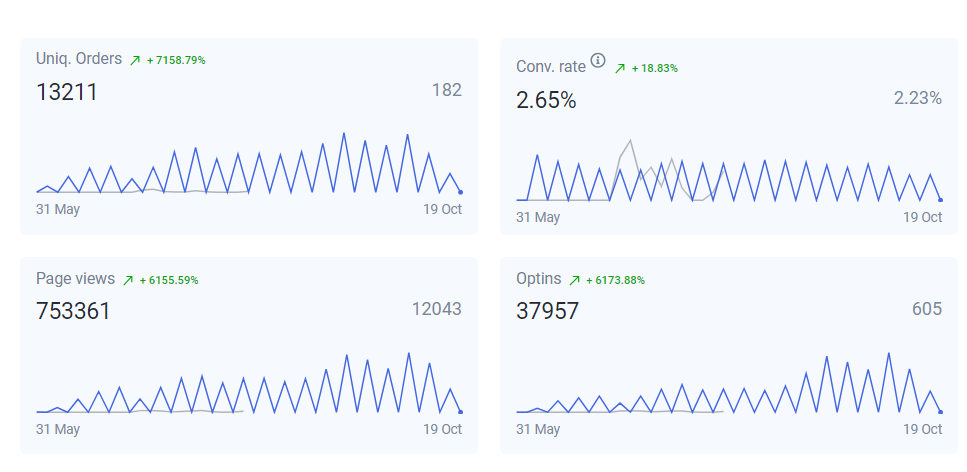Click the previous optins value 605
The width and height of the screenshot is (967, 472).
tap(927, 309)
